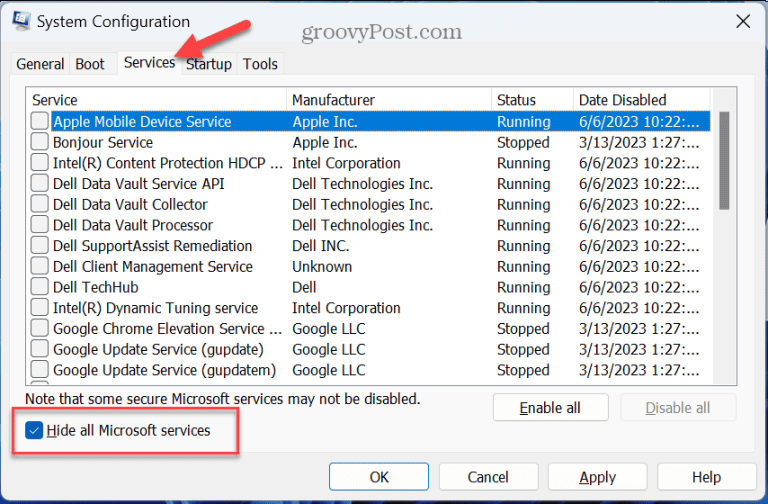The image size is (768, 504).
Task: Select Google Update Service (gupdate) row name
Action: point(158,349)
